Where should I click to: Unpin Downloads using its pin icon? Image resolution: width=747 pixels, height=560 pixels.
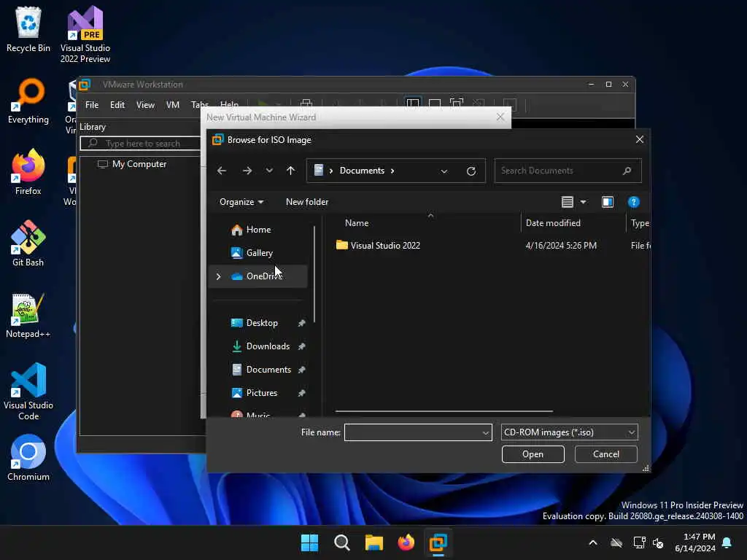point(301,346)
